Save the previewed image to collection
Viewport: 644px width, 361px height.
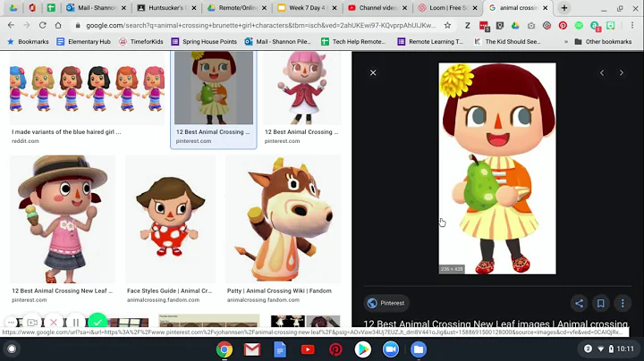600,303
